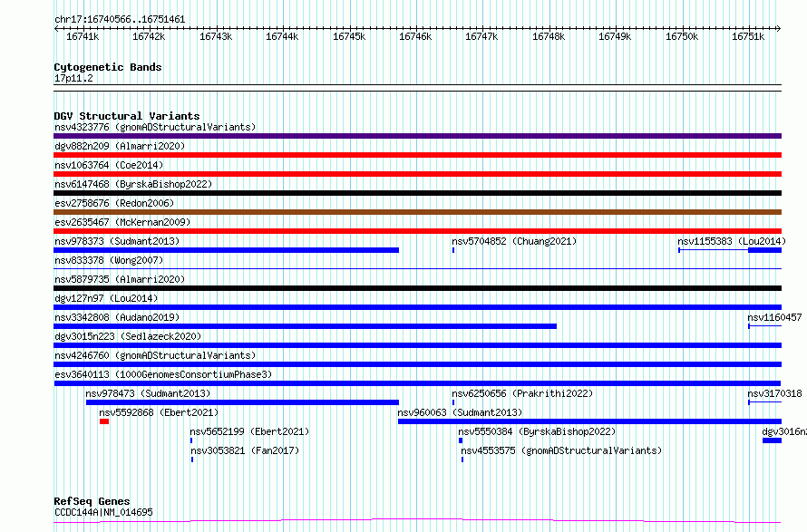
Task: Click nsv5550384 (ByrskaBishop2022) variant label
Action: click(x=537, y=431)
